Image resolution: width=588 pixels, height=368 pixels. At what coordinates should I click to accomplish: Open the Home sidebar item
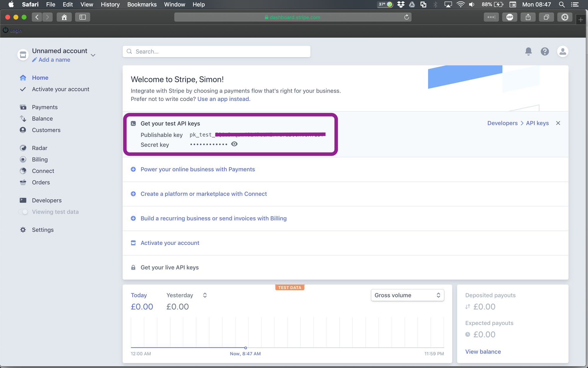click(x=40, y=78)
